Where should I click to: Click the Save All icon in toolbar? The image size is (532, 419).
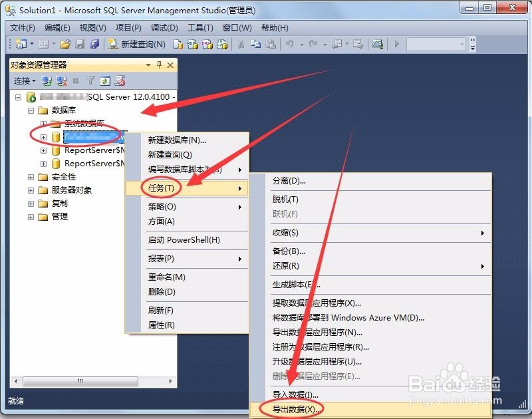(94, 44)
